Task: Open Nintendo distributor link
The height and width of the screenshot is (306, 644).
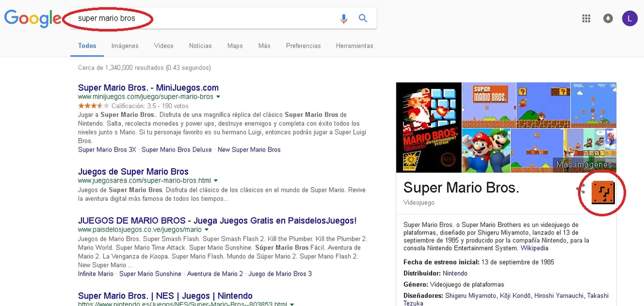Action: pyautogui.click(x=455, y=273)
